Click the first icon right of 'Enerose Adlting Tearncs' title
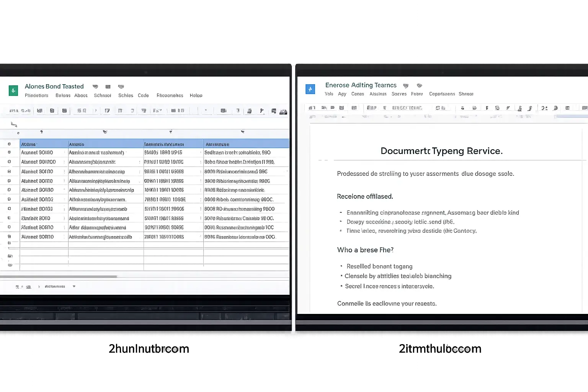Viewport: 588px width, 392px height. pos(406,86)
